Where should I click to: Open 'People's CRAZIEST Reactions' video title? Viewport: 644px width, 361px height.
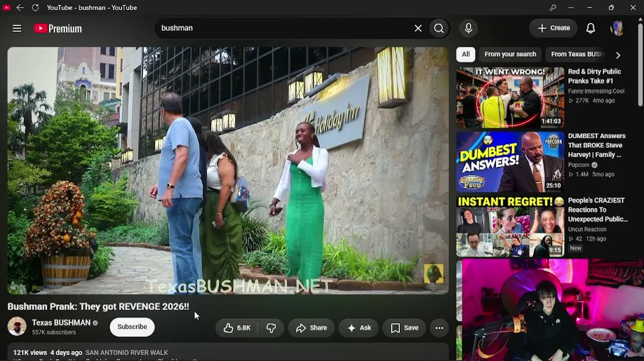598,210
